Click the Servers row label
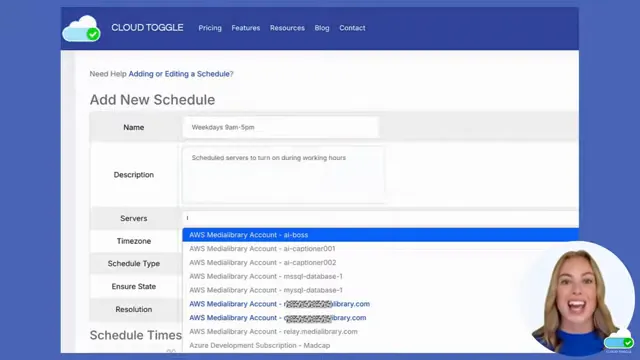The image size is (640, 360). click(133, 218)
